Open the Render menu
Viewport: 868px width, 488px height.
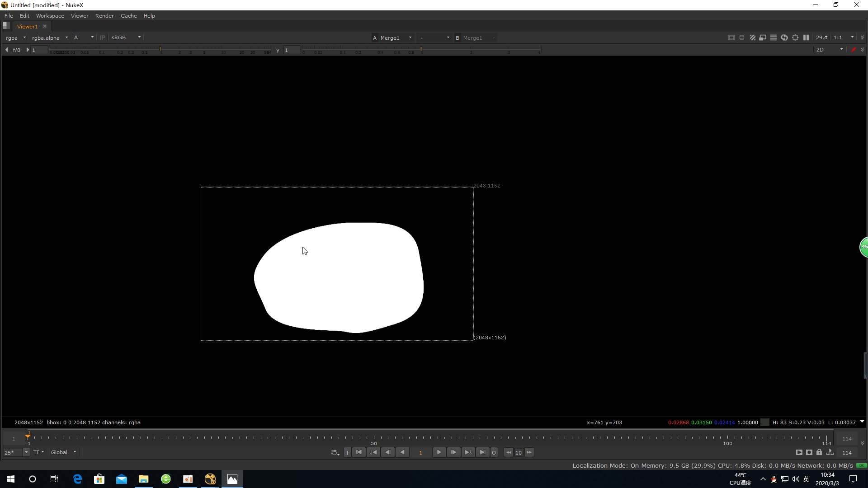(x=104, y=16)
